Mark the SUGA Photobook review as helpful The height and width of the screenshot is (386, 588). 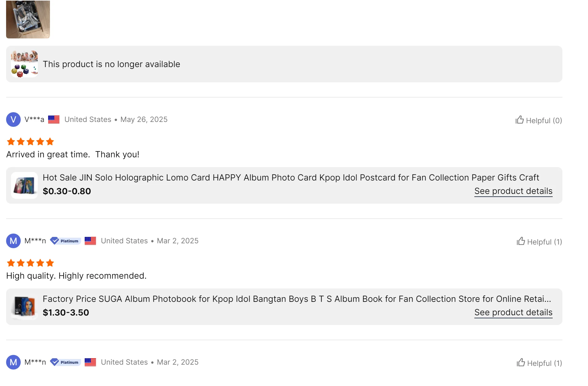[x=539, y=242]
